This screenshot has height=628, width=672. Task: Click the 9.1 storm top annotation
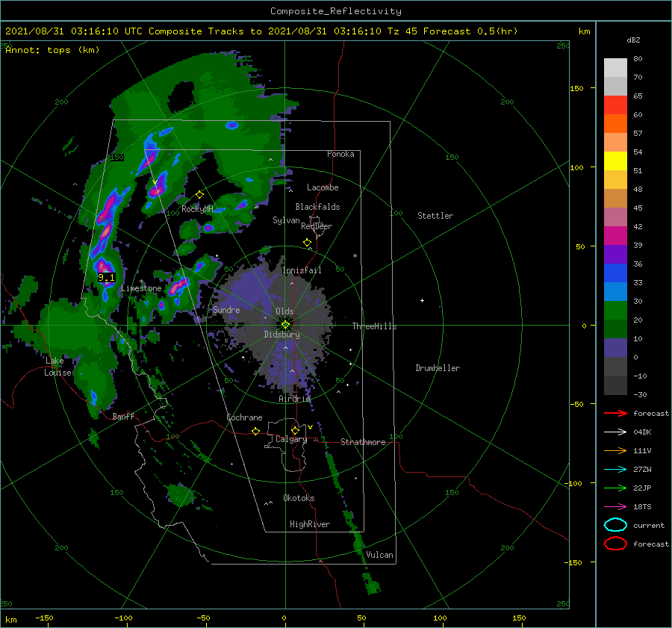tap(106, 278)
